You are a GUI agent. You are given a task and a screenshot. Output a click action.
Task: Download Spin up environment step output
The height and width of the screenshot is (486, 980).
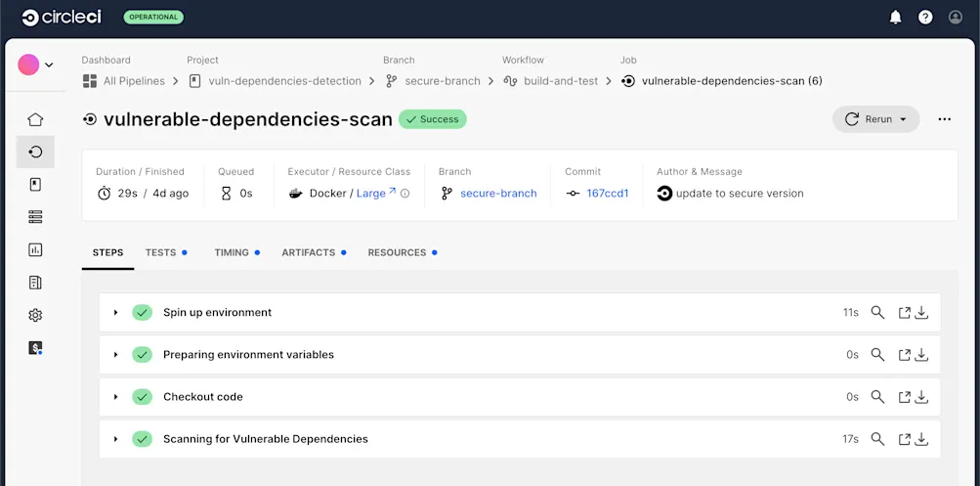[x=921, y=312]
